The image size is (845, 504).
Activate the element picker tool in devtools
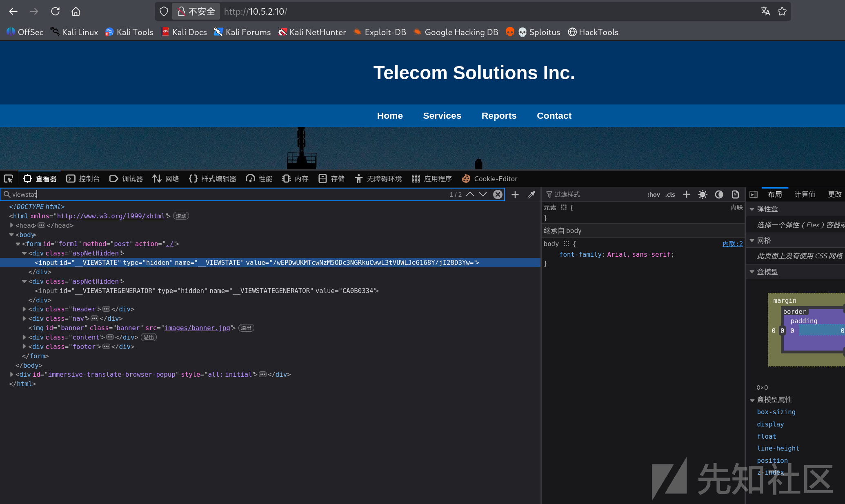(9, 179)
